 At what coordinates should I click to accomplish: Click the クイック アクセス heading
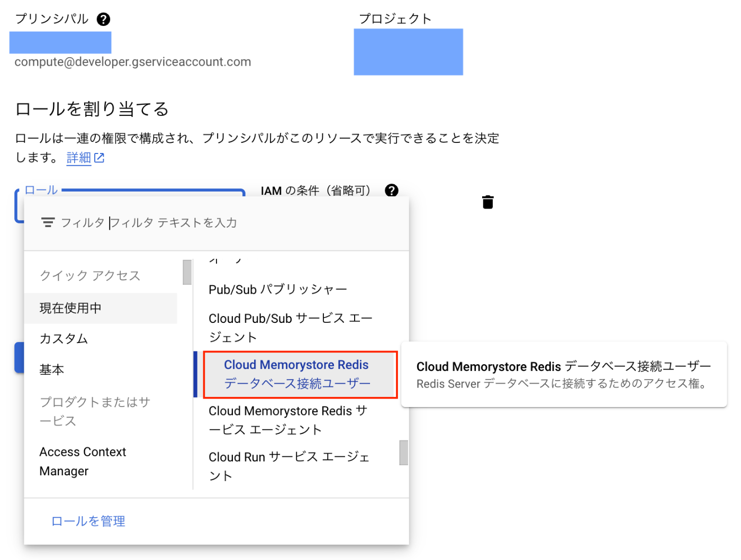(90, 276)
